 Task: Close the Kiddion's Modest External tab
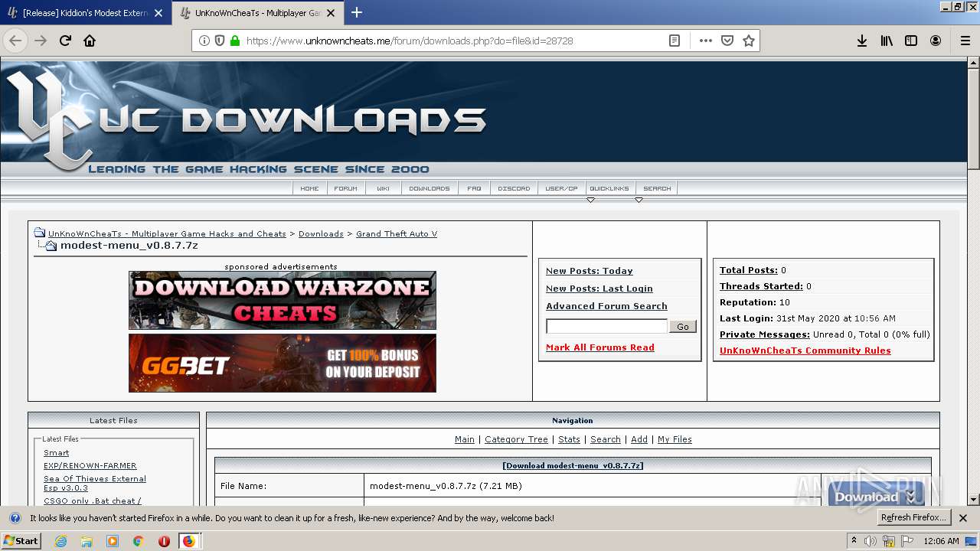pyautogui.click(x=158, y=13)
